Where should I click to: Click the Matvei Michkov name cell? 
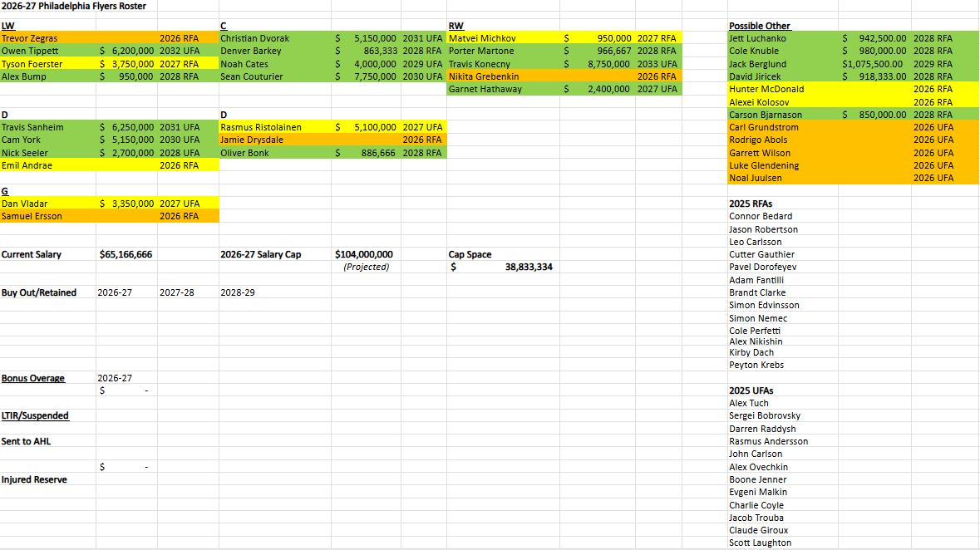point(504,38)
